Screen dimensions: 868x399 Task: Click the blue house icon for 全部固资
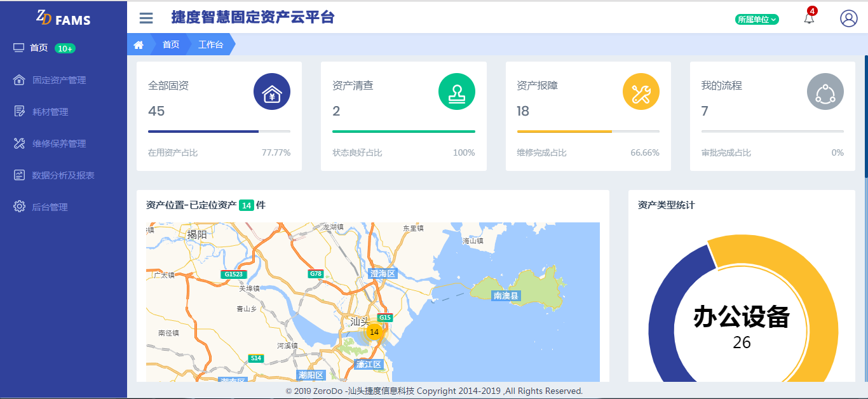[x=272, y=91]
